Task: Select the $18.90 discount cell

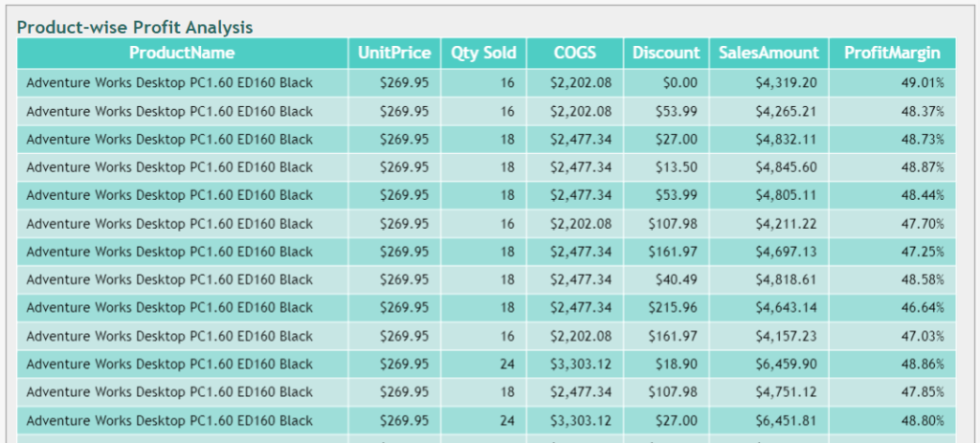Action: pos(677,365)
